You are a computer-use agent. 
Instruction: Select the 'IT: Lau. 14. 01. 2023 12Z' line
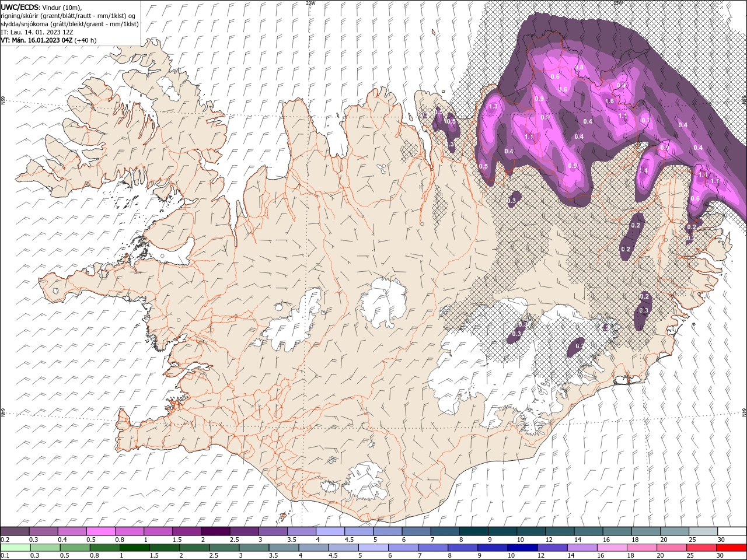[x=37, y=32]
